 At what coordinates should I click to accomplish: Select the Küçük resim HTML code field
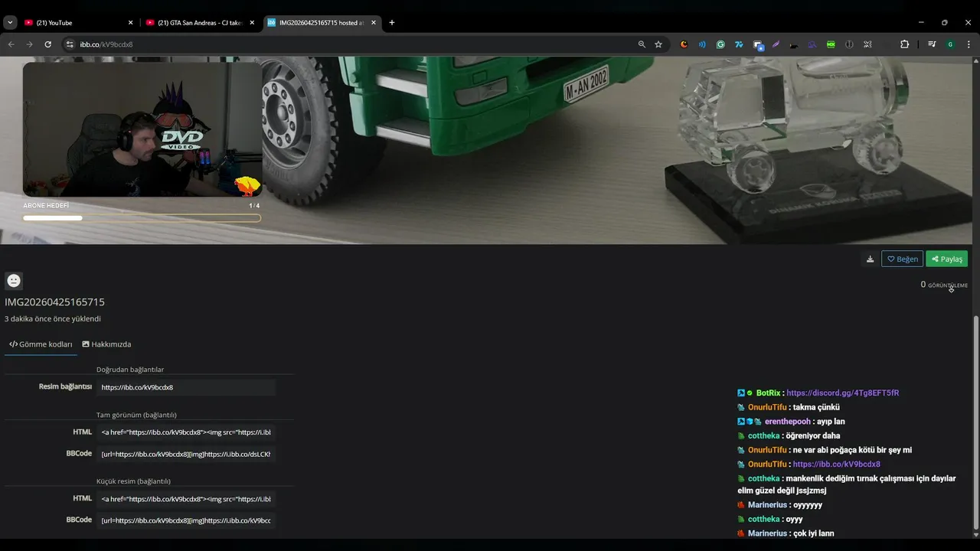(186, 499)
